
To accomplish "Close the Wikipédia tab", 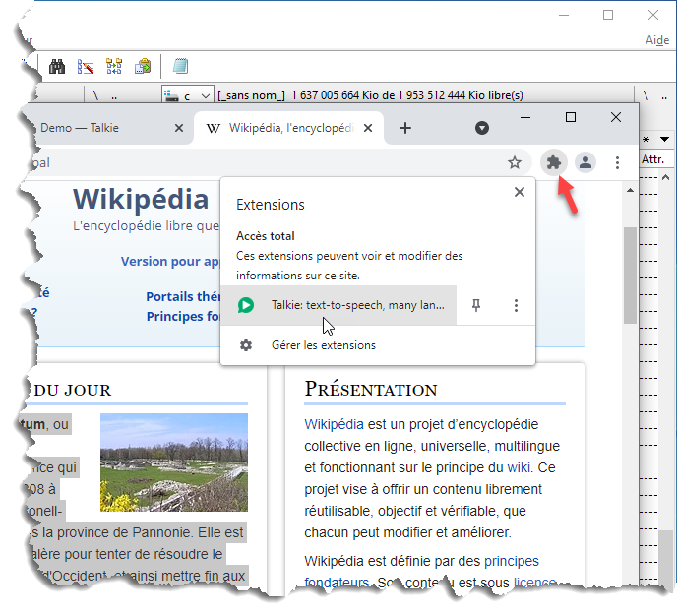I will point(369,128).
